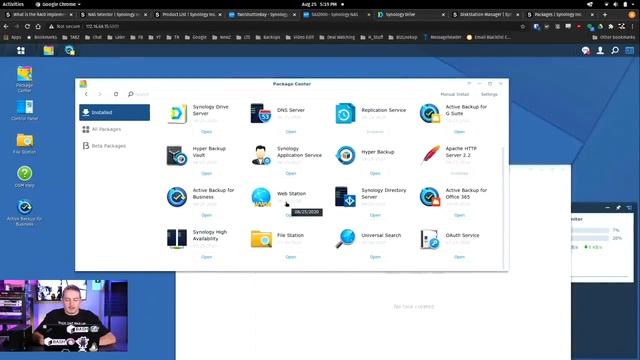Open Package Center Settings
This screenshot has height=360, width=640.
(x=489, y=94)
